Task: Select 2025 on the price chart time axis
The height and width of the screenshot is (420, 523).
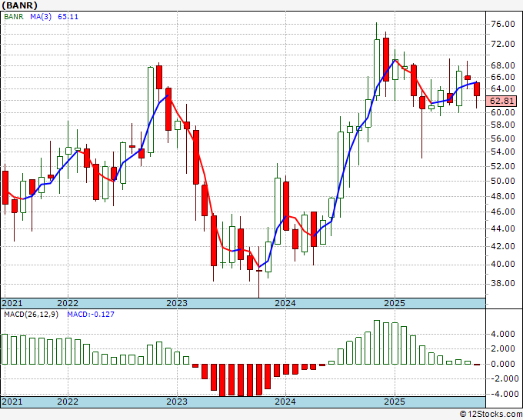Action: [394, 303]
